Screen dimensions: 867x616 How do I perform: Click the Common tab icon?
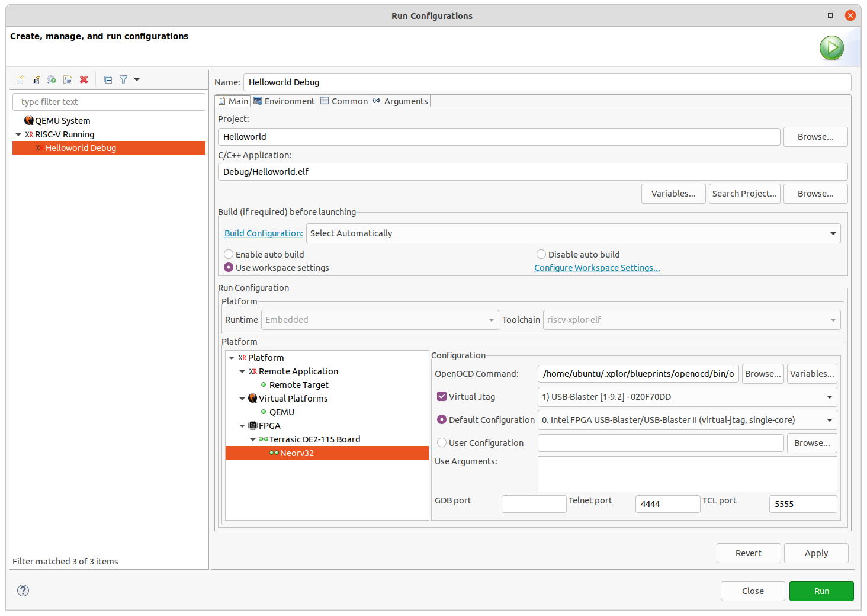[325, 101]
